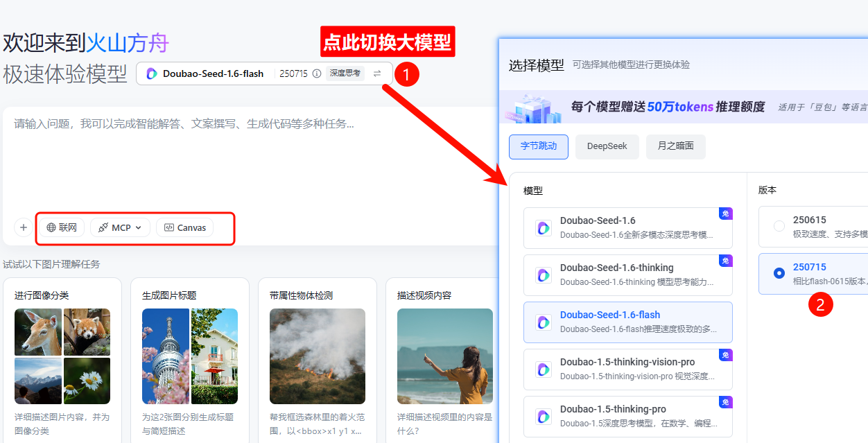Click the info icon next to 250715
868x443 pixels.
(x=317, y=73)
